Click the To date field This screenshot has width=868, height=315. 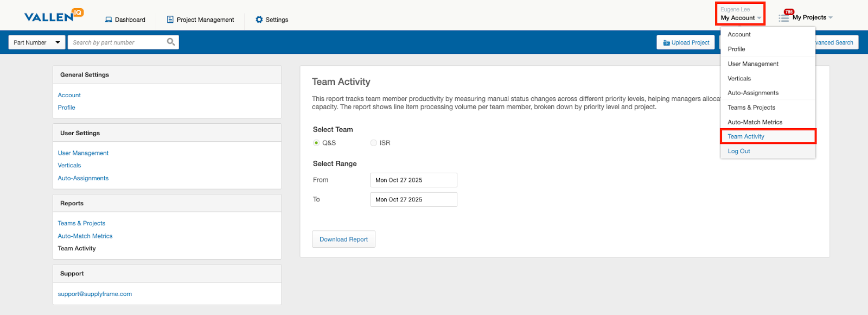point(413,200)
